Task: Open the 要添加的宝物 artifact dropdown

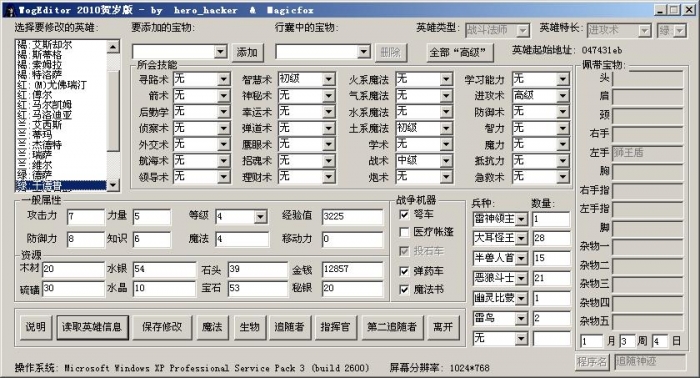Action: tap(221, 52)
